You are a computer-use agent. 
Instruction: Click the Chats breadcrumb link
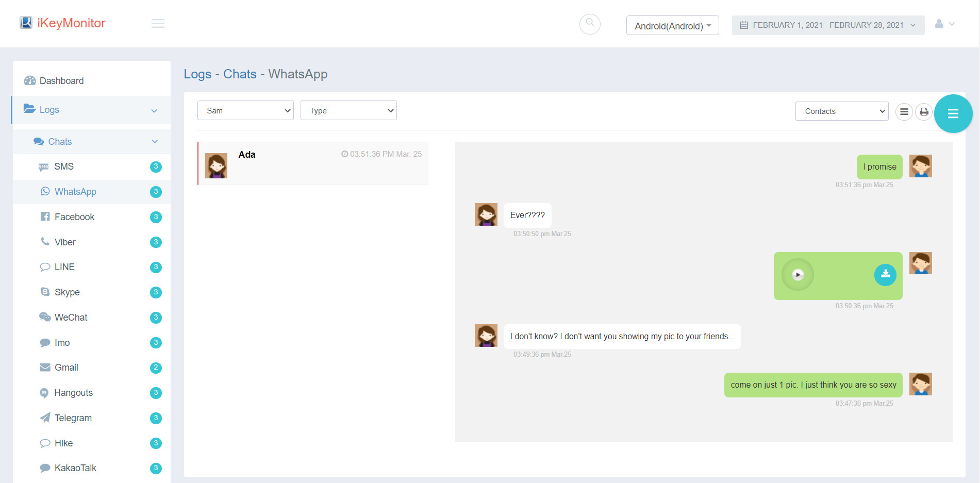pyautogui.click(x=240, y=74)
